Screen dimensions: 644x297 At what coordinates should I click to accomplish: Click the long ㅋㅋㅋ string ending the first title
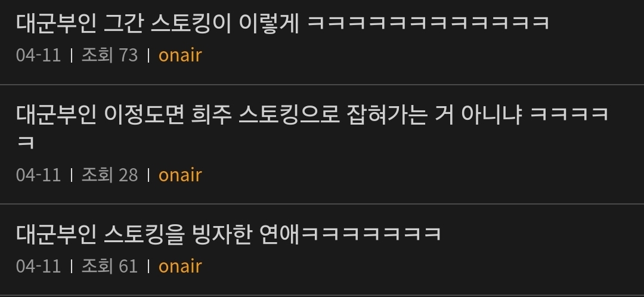point(428,23)
